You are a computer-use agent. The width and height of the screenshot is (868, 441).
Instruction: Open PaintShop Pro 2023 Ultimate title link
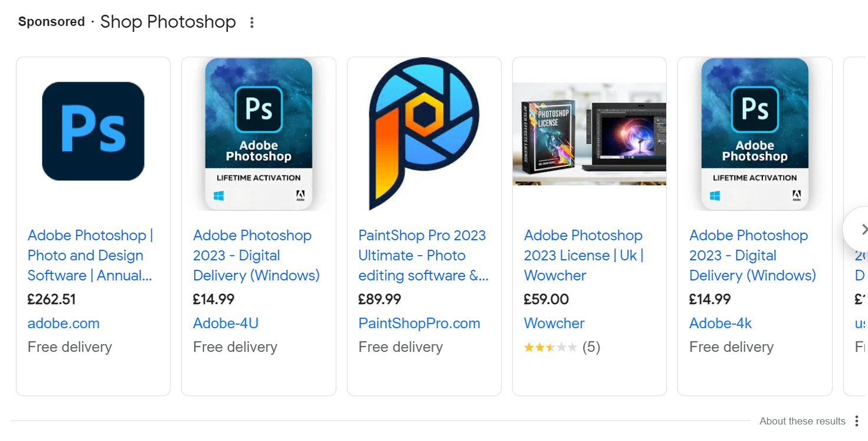coord(423,255)
